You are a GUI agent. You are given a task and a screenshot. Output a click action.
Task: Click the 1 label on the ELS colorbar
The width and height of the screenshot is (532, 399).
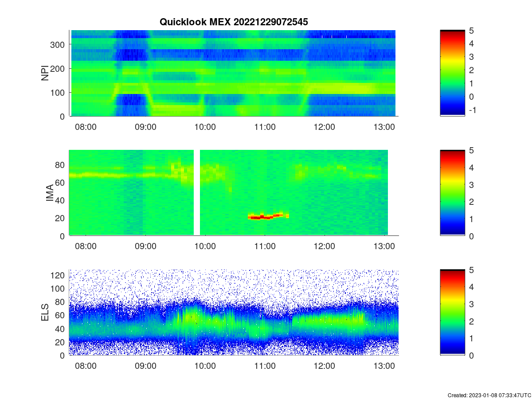coord(471,338)
